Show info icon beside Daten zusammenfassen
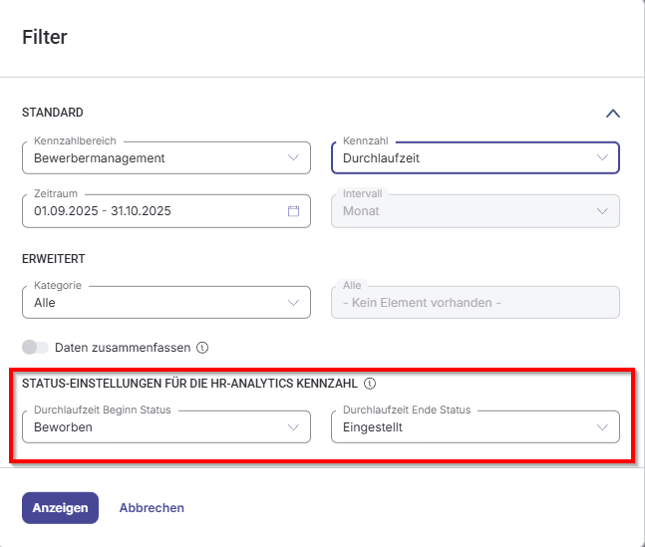The image size is (645, 547). [202, 347]
